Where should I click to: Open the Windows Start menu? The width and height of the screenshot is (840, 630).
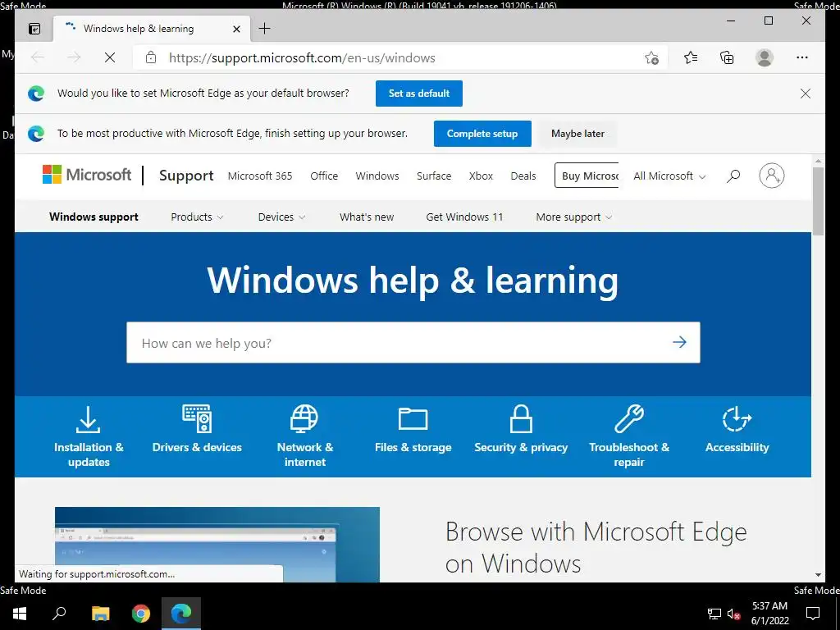[20, 614]
